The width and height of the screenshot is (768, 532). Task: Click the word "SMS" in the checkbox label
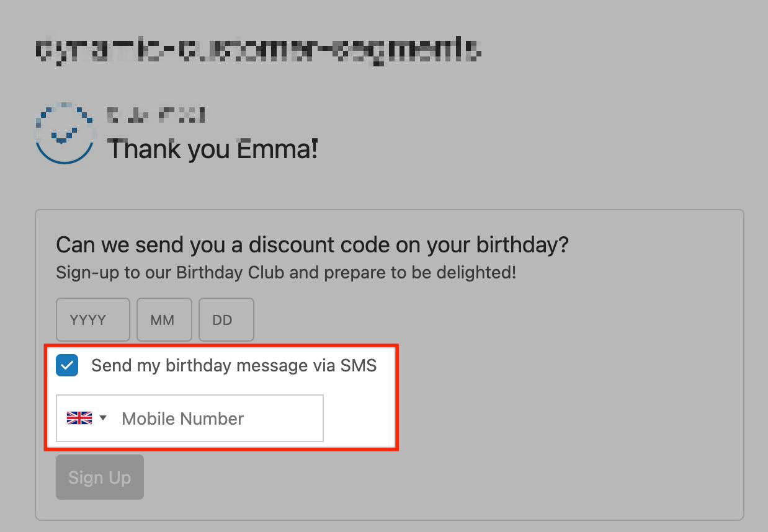click(x=359, y=366)
